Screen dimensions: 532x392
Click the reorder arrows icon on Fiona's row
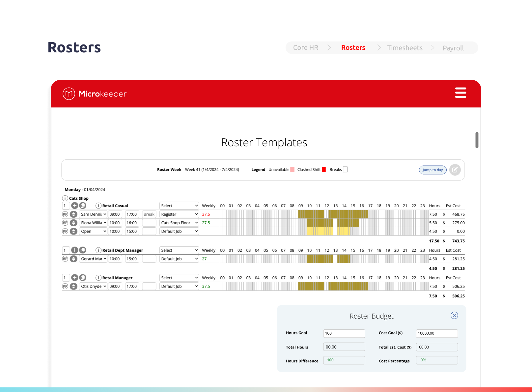74,223
